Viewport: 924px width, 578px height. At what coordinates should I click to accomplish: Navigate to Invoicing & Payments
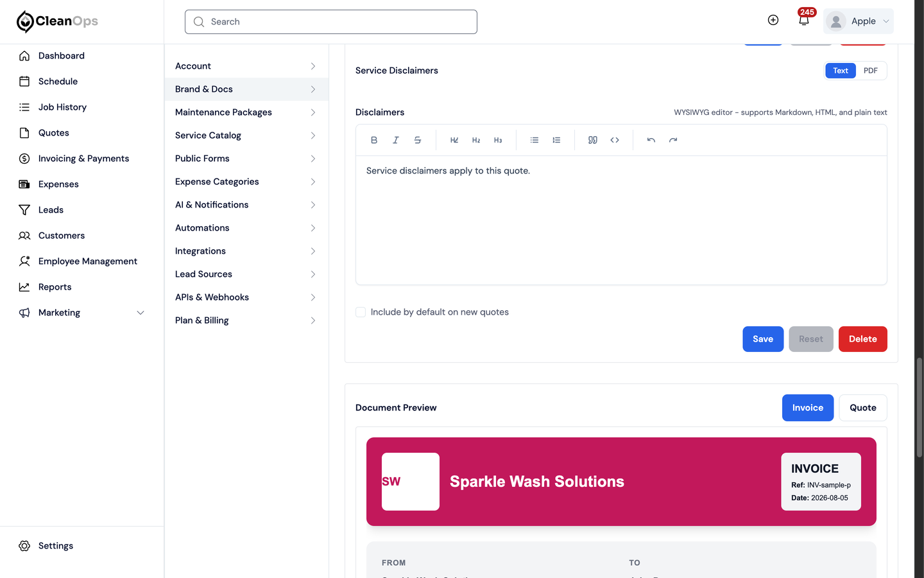82,159
